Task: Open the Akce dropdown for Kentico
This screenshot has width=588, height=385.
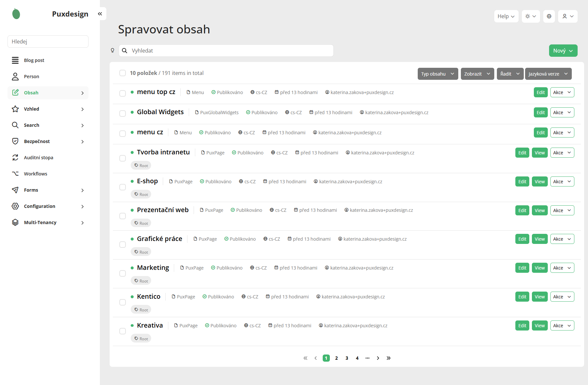Action: [x=562, y=296]
